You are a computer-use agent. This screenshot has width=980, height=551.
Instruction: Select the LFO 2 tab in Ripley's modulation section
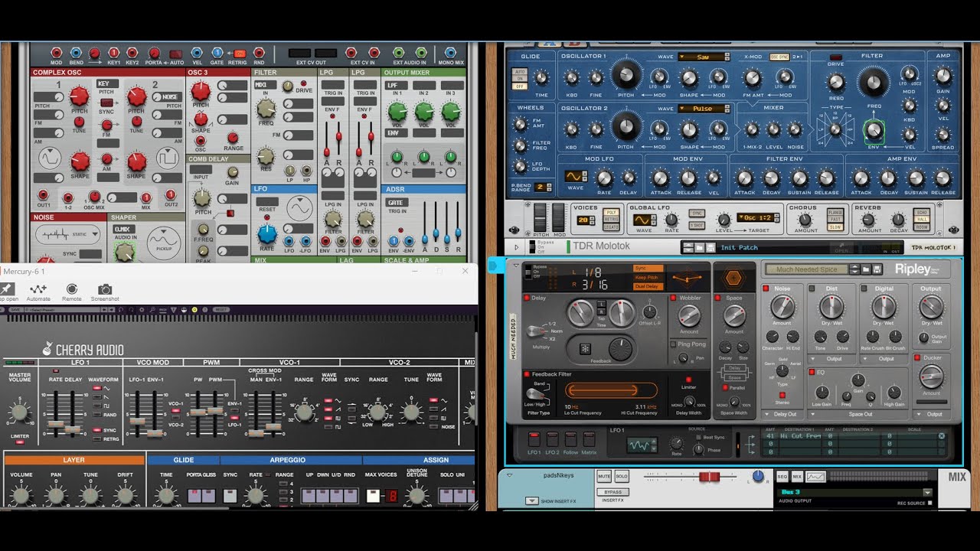click(x=552, y=439)
